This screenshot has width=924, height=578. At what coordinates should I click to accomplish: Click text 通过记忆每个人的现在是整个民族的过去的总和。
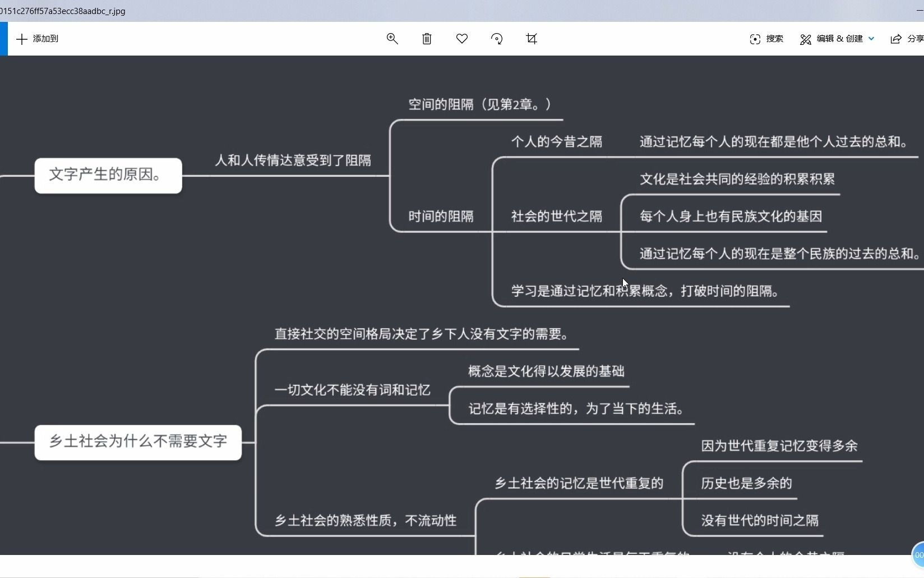[x=780, y=254]
